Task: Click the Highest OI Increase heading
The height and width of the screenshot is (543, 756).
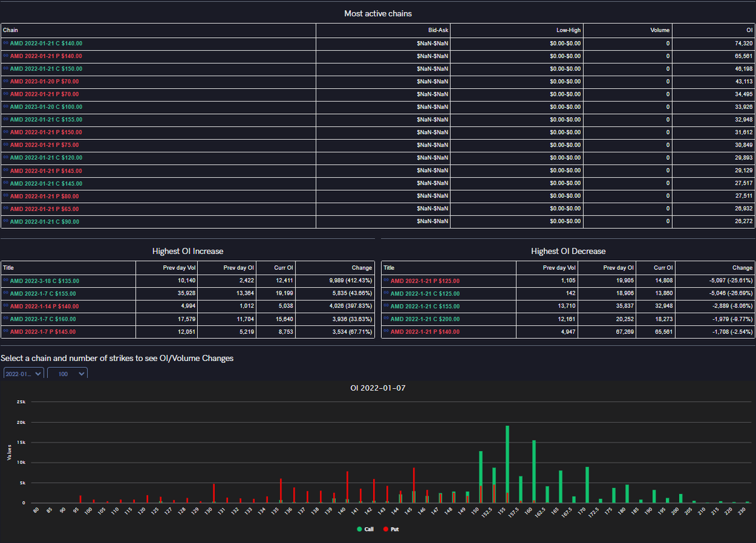Action: pos(188,251)
